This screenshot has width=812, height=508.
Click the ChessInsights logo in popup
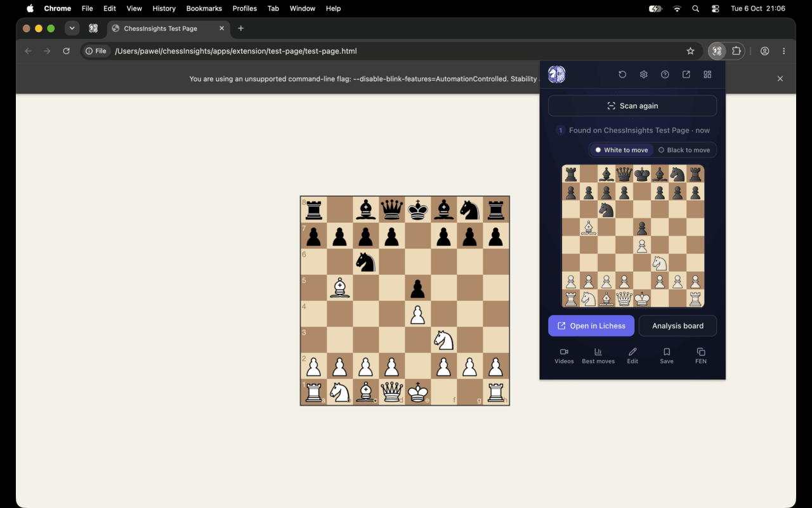tap(557, 74)
